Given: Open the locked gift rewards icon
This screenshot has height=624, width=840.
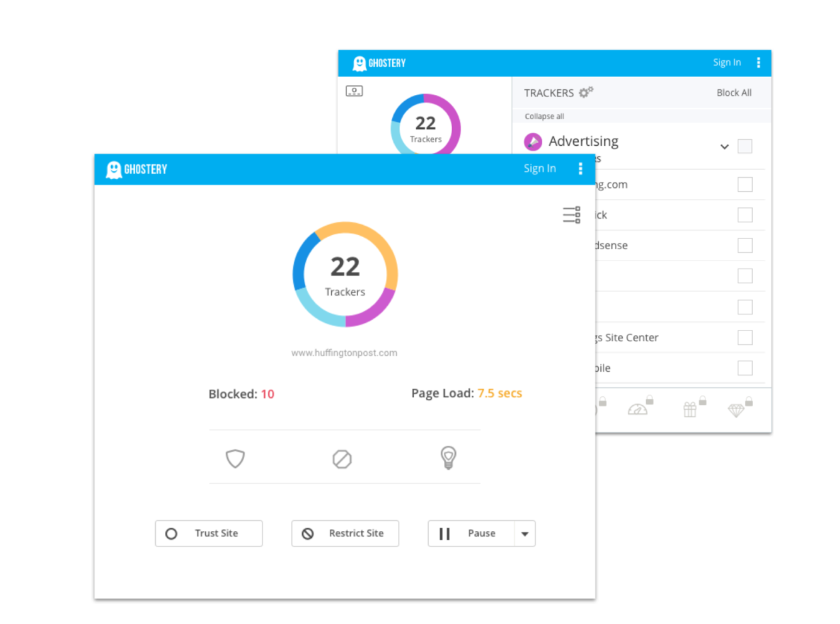Looking at the screenshot, I should point(694,407).
